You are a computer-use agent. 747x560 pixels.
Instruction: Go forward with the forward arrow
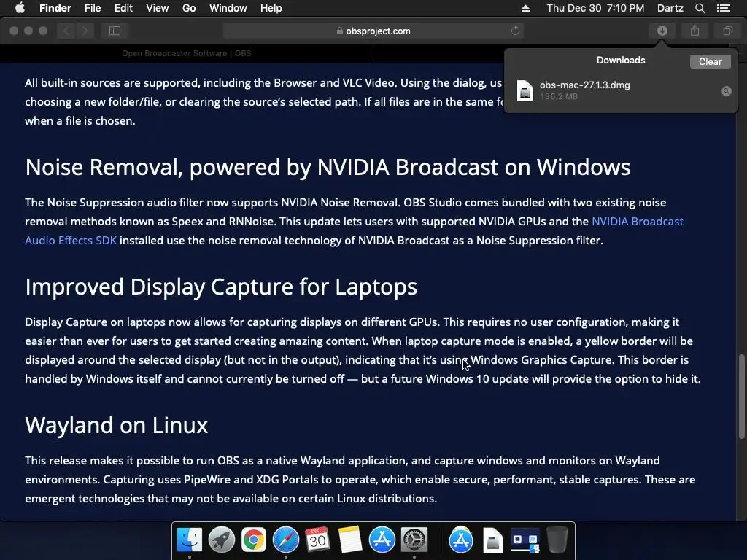click(x=85, y=31)
